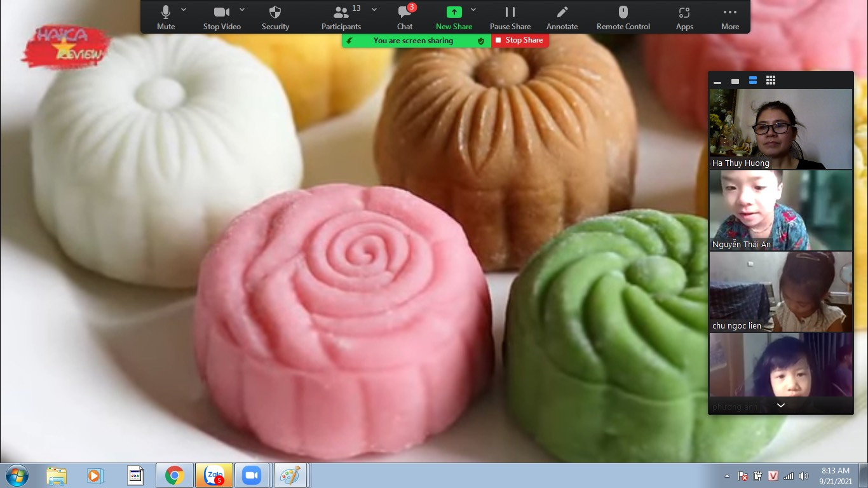
Task: Expand arrow next to Participants
Action: coord(374,10)
